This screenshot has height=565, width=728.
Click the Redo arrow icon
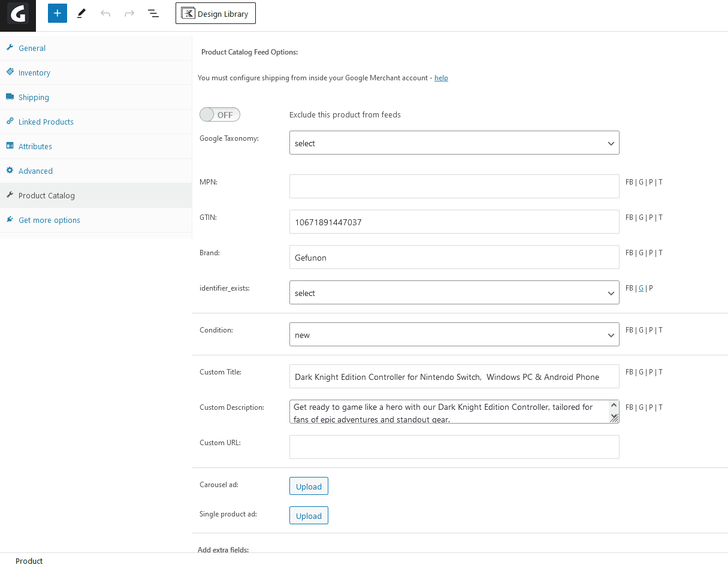click(129, 13)
